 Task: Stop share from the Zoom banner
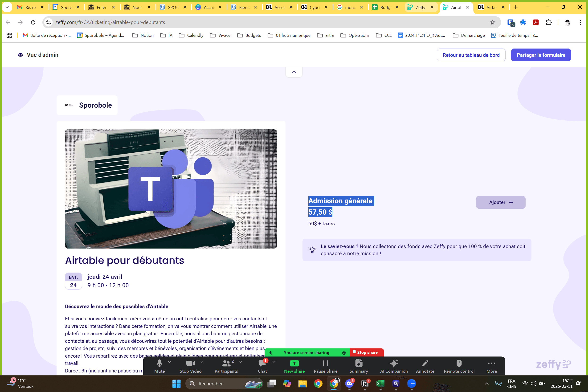pyautogui.click(x=367, y=352)
